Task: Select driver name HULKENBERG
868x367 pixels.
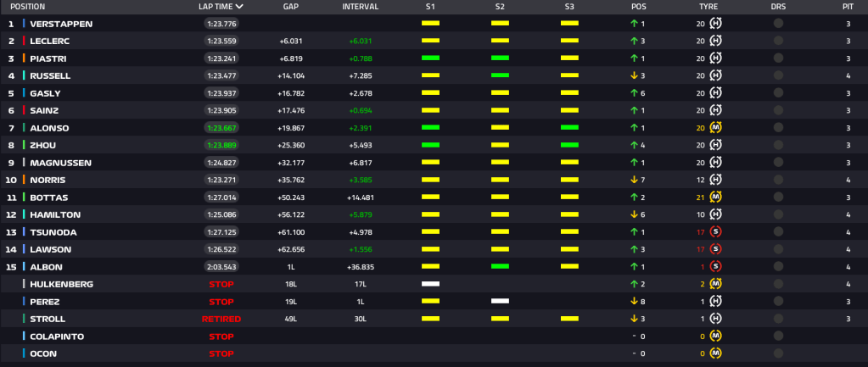Action: pyautogui.click(x=61, y=284)
